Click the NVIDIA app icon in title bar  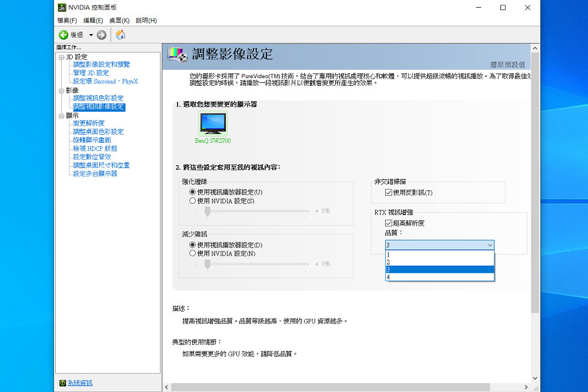[62, 8]
